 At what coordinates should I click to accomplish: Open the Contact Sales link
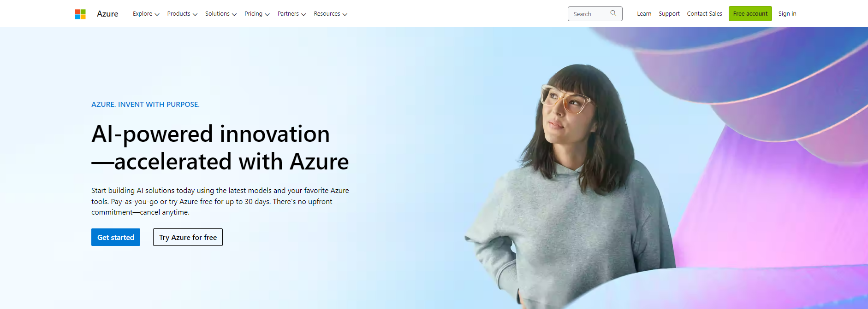704,14
